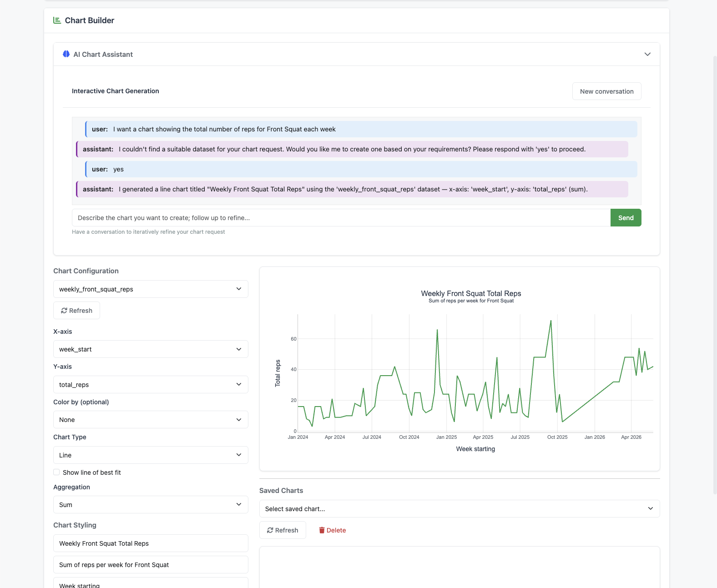Viewport: 717px width, 588px height.
Task: Send the chart request message
Action: pos(626,218)
